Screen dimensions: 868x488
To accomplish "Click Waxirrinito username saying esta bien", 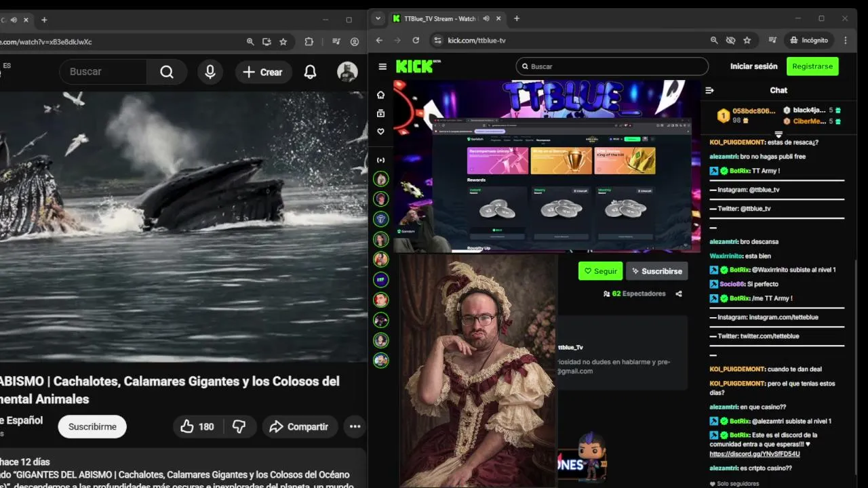I will tap(726, 256).
